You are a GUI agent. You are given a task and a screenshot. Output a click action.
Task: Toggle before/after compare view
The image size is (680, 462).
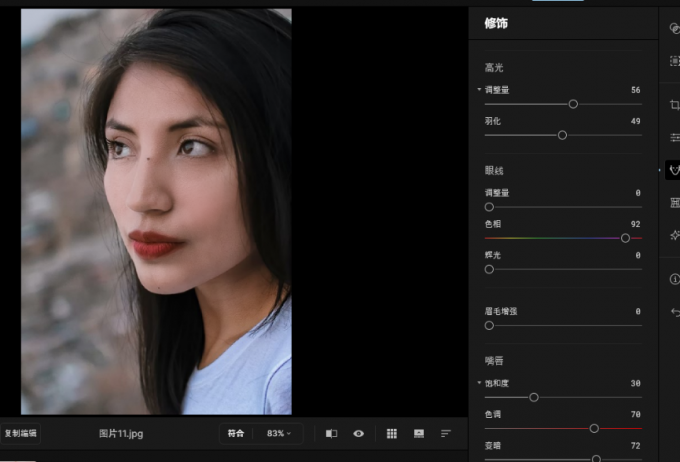click(x=331, y=434)
